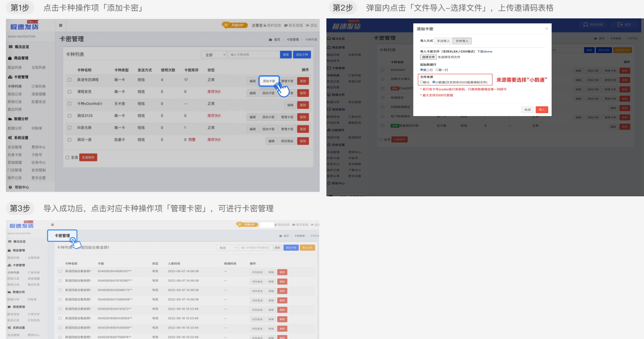Click 关闭 button in the dialog

[x=527, y=110]
